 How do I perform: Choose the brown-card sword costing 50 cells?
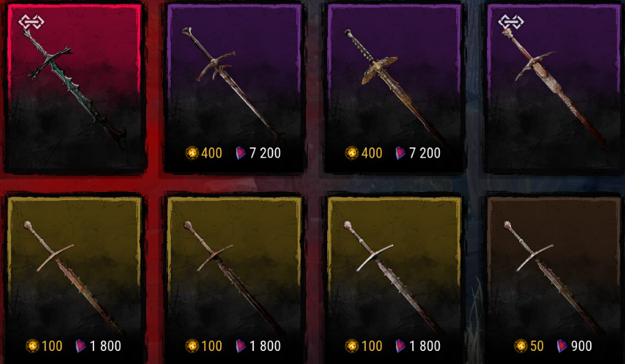(x=554, y=279)
